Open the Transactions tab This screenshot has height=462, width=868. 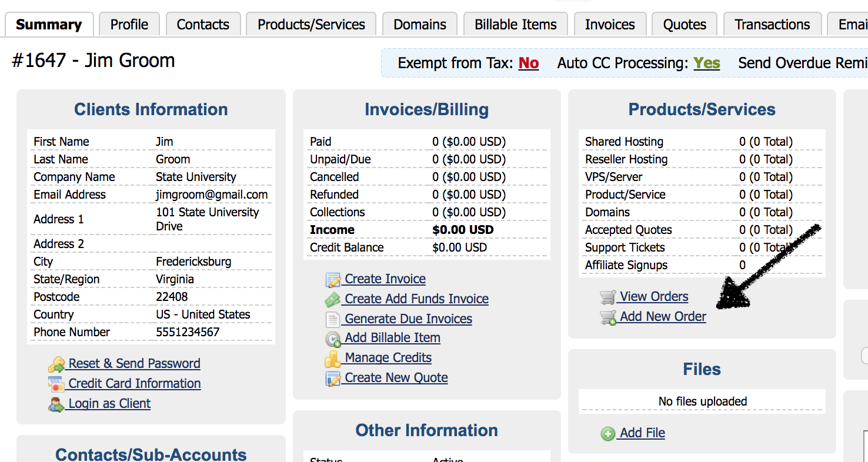[772, 25]
